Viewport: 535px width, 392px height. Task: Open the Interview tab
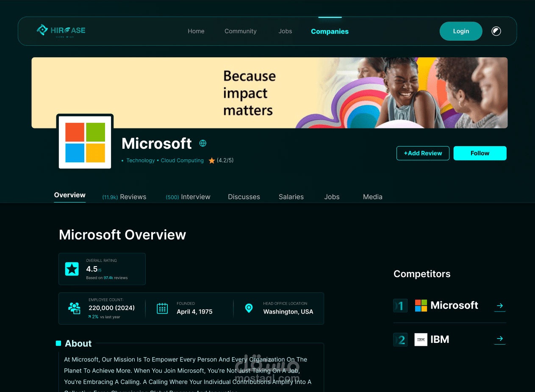[x=188, y=197]
